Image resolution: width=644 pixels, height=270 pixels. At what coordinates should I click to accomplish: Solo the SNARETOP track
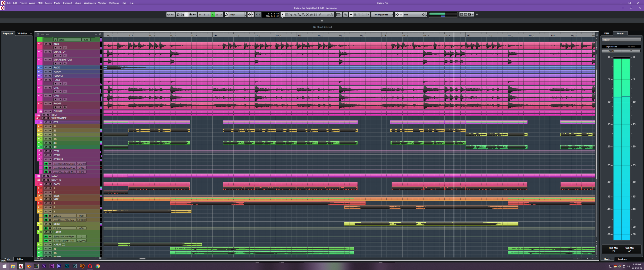[x=50, y=52]
